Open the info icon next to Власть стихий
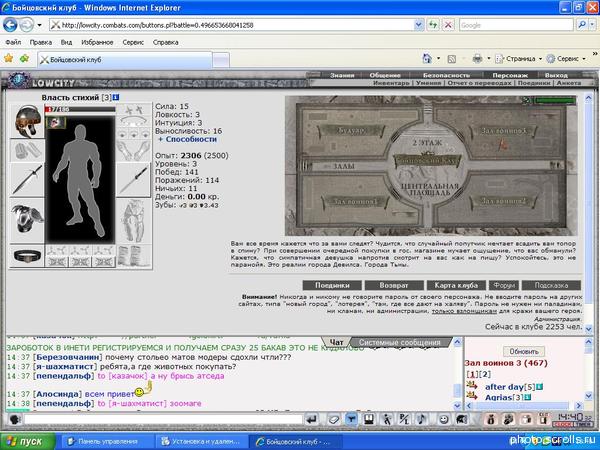 116,98
